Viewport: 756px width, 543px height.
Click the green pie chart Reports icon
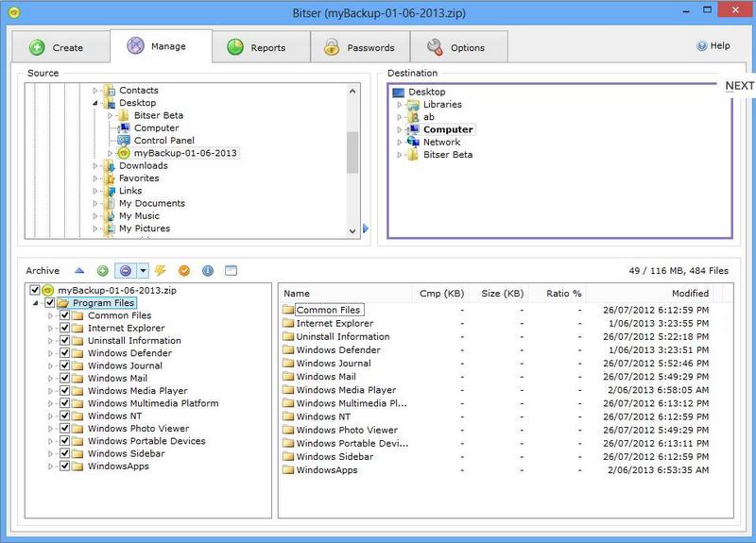235,47
